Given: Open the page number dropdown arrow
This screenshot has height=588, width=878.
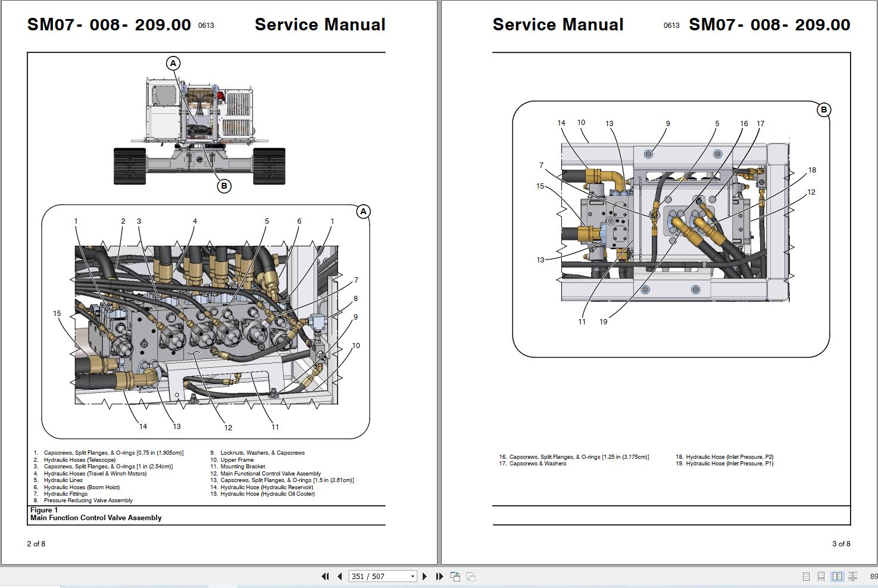Looking at the screenshot, I should pyautogui.click(x=413, y=576).
